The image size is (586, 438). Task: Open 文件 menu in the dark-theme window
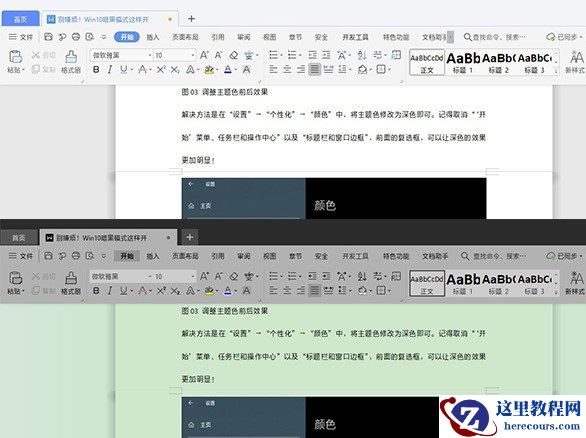coord(21,256)
